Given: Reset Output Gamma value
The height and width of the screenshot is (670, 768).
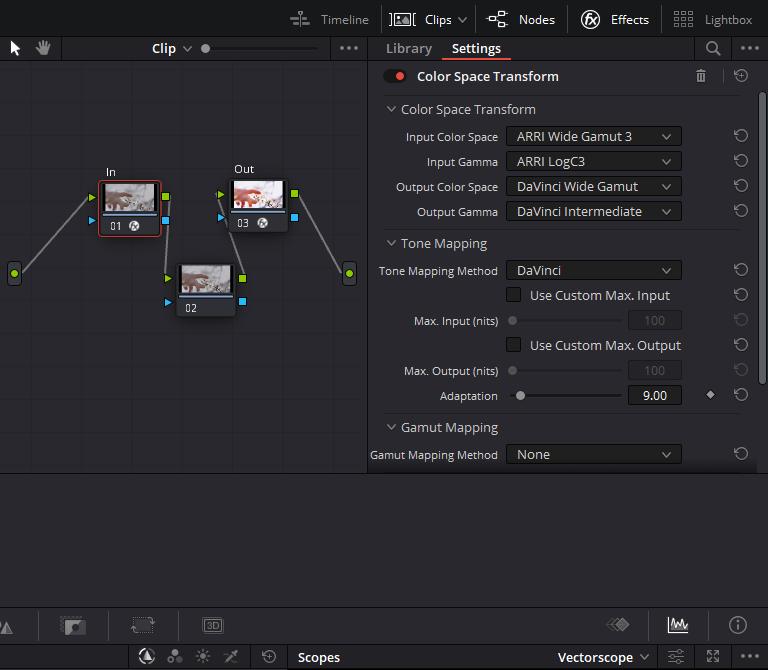Looking at the screenshot, I should pyautogui.click(x=741, y=211).
